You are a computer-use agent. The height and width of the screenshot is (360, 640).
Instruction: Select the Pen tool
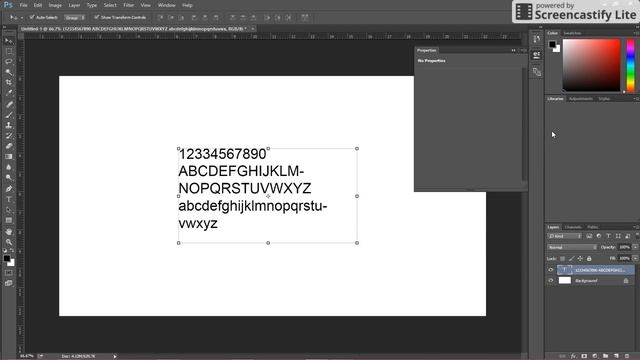(x=9, y=189)
